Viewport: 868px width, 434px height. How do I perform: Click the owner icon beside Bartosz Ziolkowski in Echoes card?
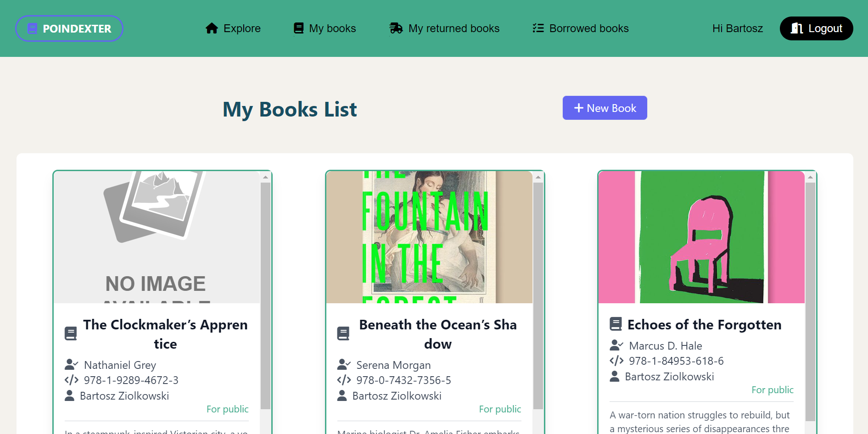(x=615, y=376)
